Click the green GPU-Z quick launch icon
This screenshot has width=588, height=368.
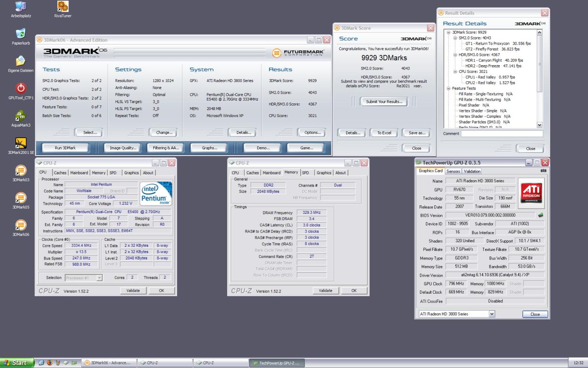(74, 362)
